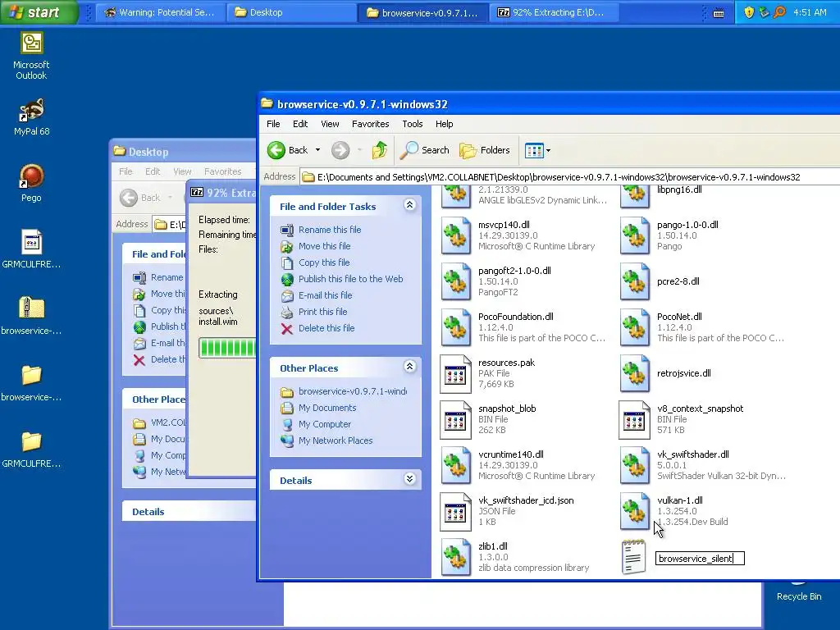Screen dimensions: 840x630
Task: Collapse the File and Folder Tasks panel
Action: [x=409, y=205]
